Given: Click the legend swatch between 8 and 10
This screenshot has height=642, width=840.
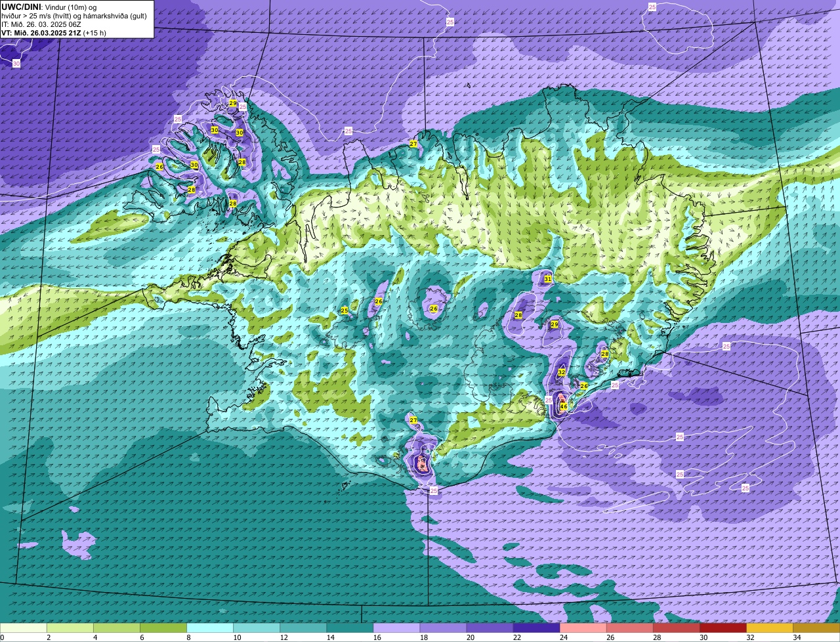Looking at the screenshot, I should coord(210,628).
